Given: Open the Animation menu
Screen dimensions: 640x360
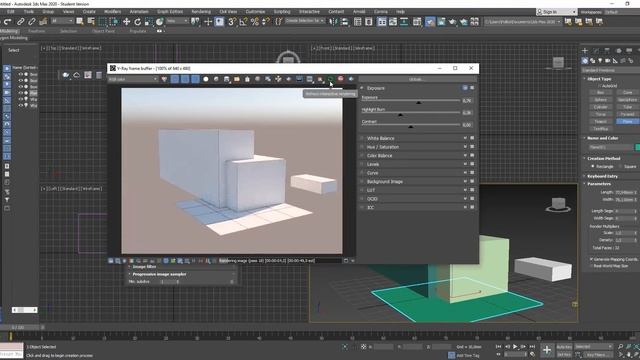Looking at the screenshot, I should click(139, 12).
